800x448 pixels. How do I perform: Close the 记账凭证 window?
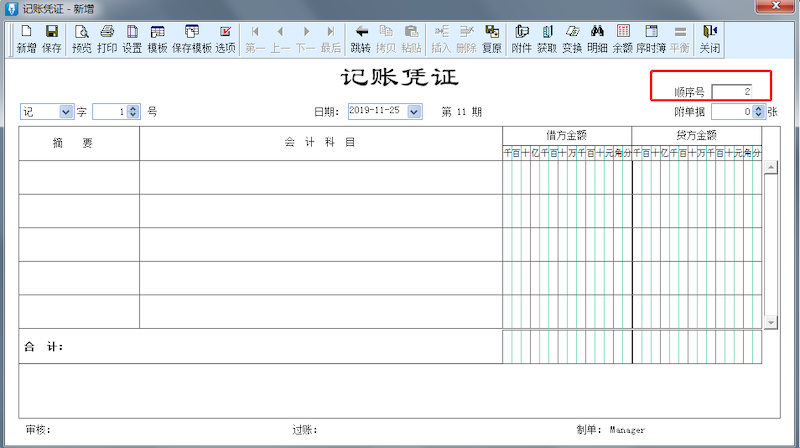point(776,6)
